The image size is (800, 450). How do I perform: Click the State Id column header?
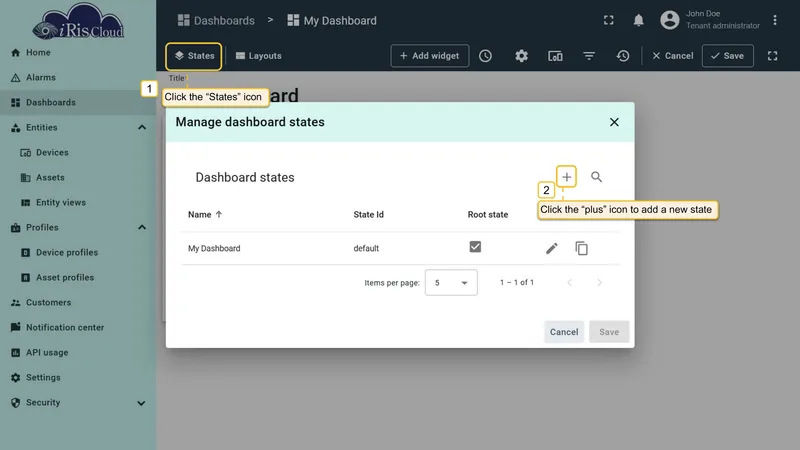click(x=368, y=215)
